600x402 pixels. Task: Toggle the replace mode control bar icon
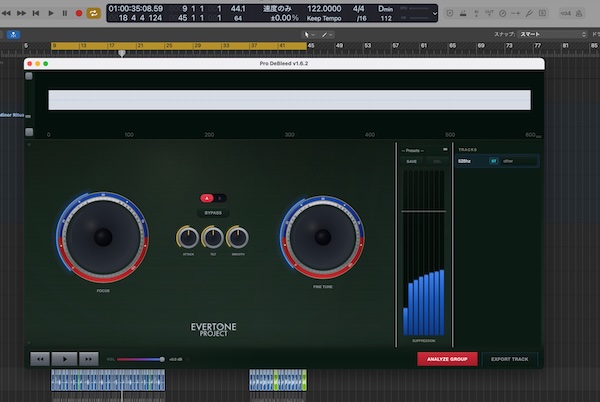coord(463,13)
